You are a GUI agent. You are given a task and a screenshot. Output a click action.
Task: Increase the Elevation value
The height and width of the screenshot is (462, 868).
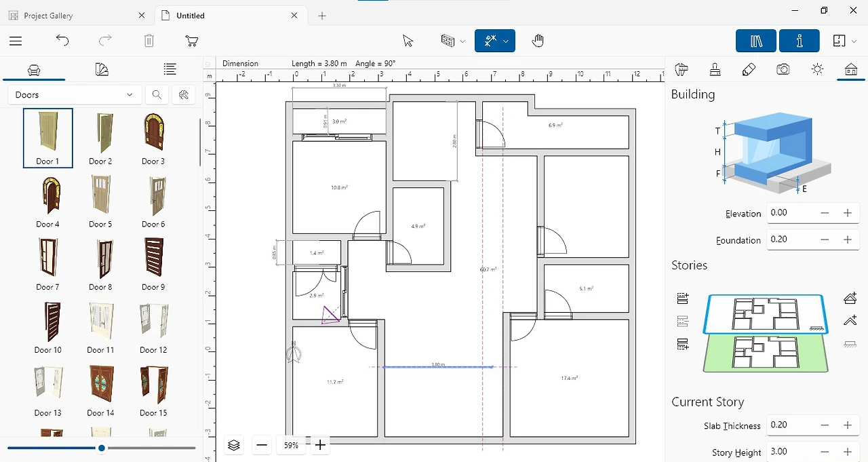tap(847, 213)
